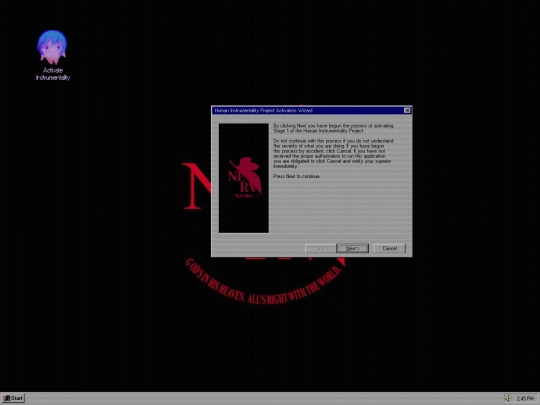The height and width of the screenshot is (405, 540).
Task: Click the 'Do not continue with this process' paragraph
Action: (x=333, y=153)
